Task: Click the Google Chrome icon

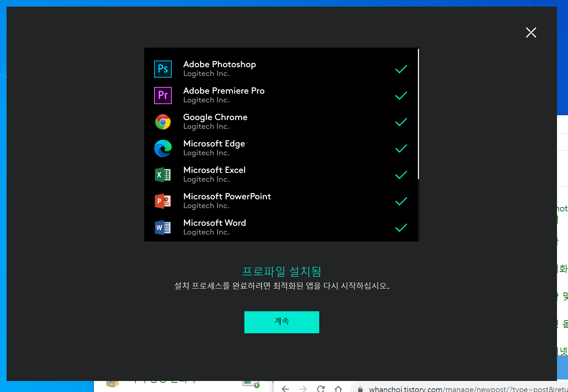Action: pyautogui.click(x=163, y=122)
